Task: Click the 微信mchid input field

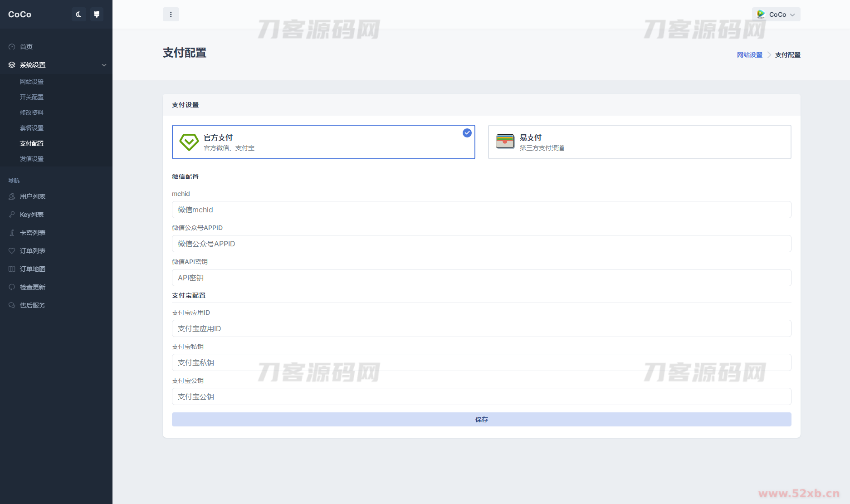Action: [481, 210]
